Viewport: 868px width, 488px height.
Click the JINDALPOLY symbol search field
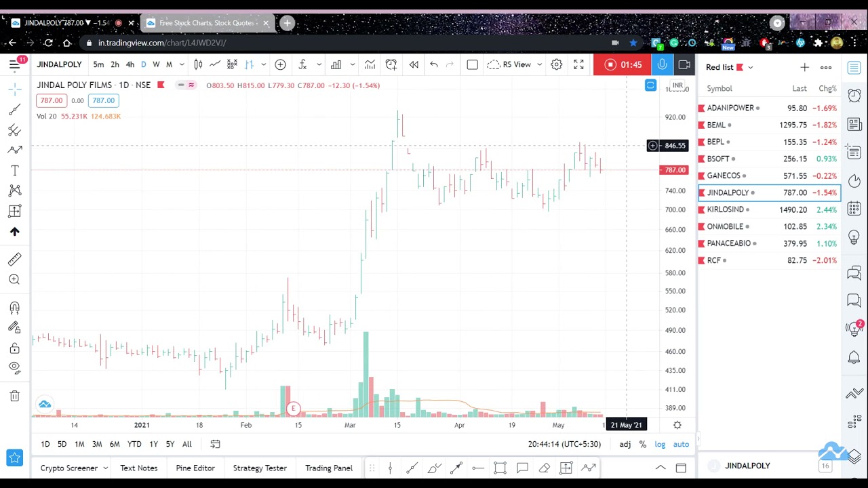tap(59, 64)
